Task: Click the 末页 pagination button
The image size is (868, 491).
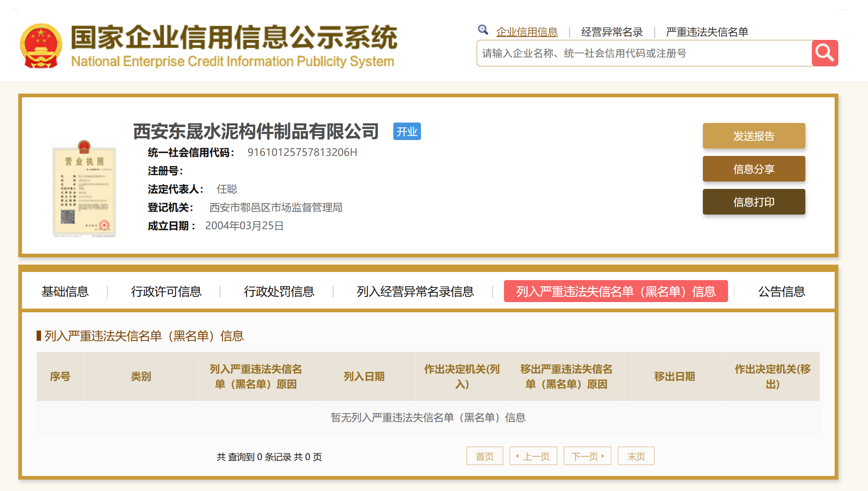Action: point(636,456)
